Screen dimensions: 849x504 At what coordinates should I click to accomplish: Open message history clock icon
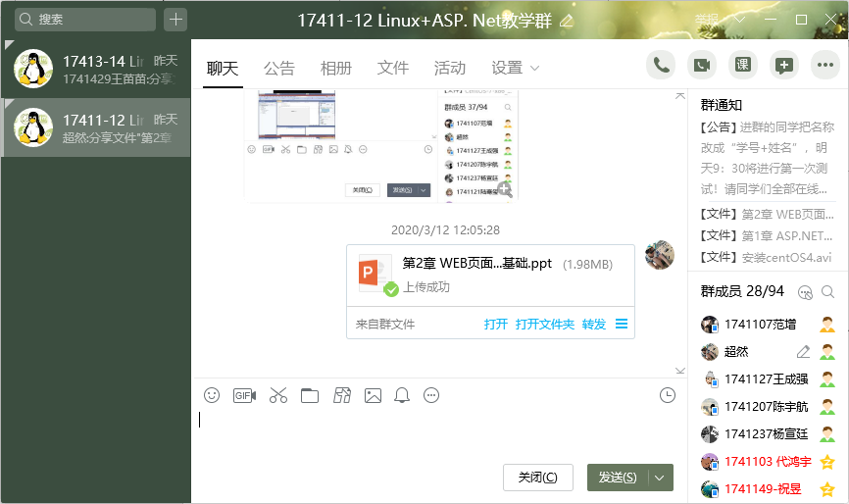click(x=668, y=395)
